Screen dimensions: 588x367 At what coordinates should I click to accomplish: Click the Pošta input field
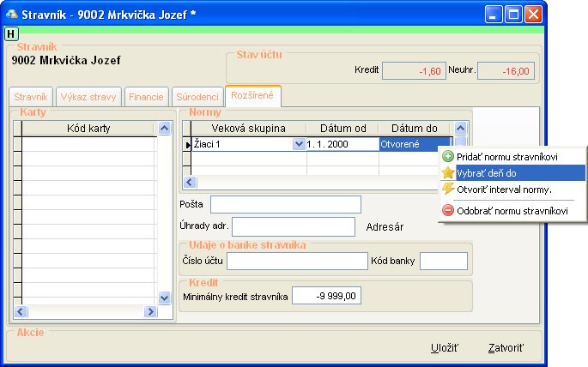286,204
